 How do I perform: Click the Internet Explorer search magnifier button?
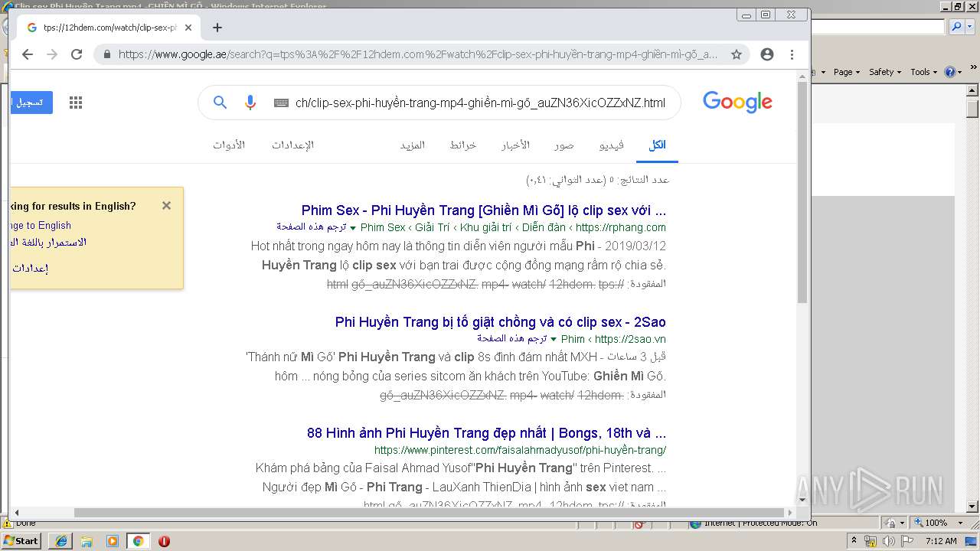(955, 27)
